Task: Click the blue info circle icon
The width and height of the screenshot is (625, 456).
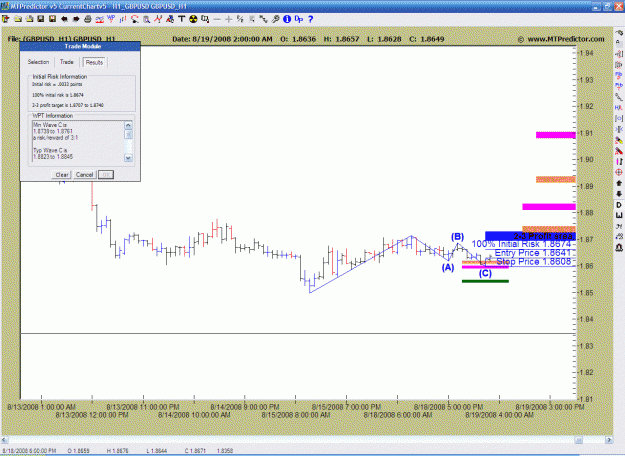Action: [x=287, y=19]
